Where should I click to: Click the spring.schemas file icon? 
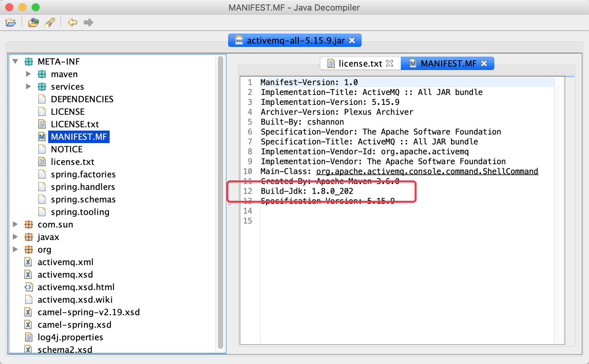point(42,199)
